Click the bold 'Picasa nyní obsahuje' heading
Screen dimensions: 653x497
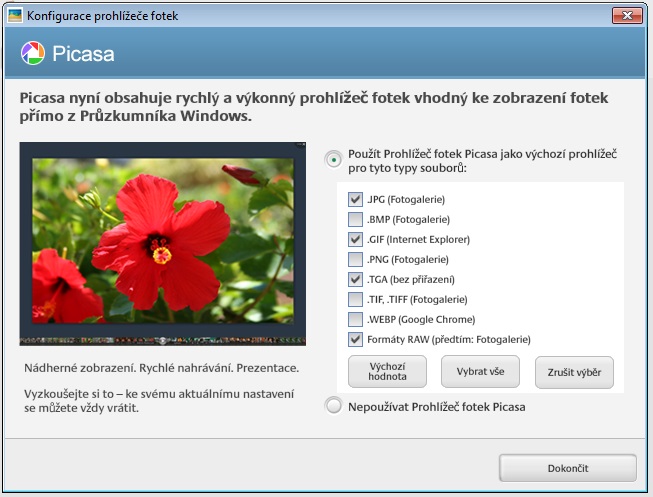click(314, 107)
